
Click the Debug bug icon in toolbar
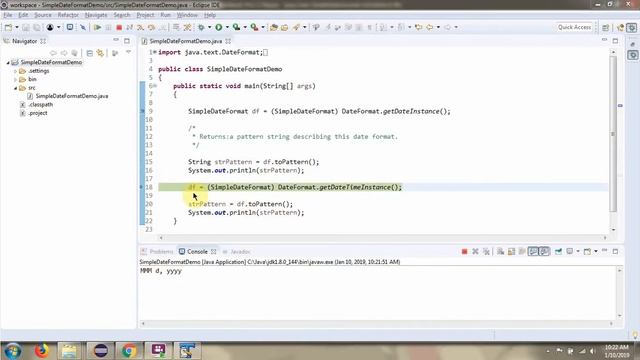[x=201, y=27]
